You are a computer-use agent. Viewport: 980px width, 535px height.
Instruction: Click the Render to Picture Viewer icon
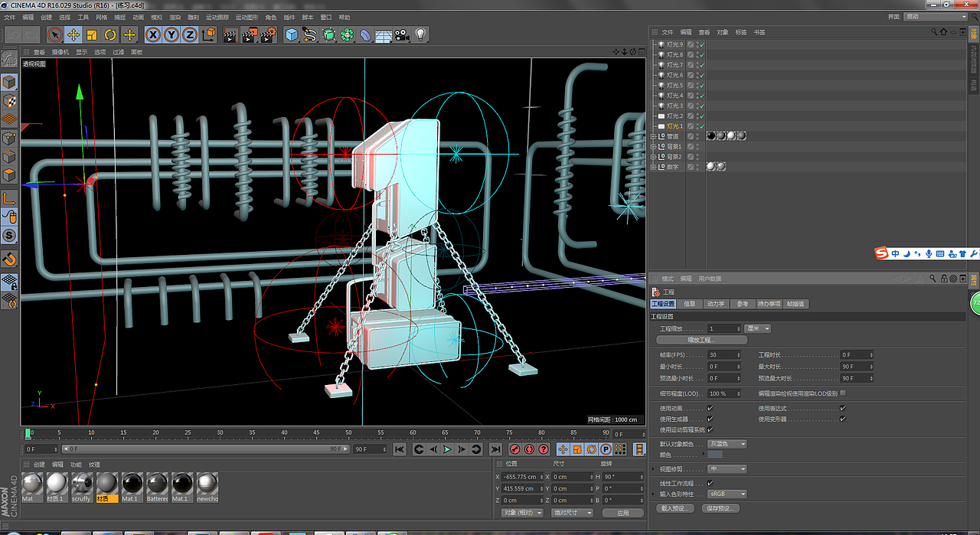coord(248,34)
